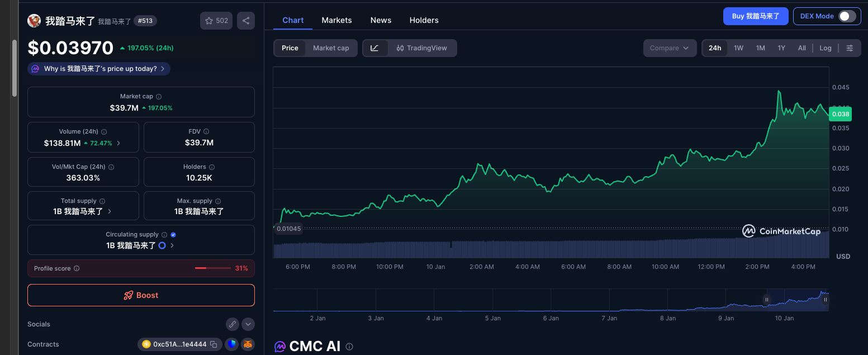Open chart settings sliders icon

(x=850, y=48)
